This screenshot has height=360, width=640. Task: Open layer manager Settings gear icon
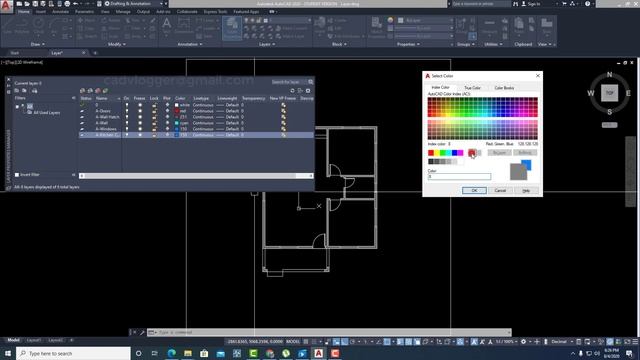pos(308,91)
